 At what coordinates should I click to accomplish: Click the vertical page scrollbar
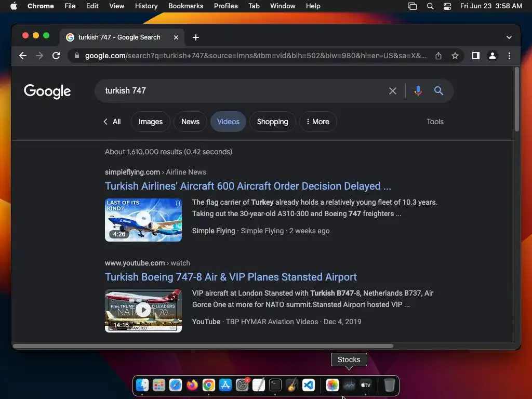[517, 99]
